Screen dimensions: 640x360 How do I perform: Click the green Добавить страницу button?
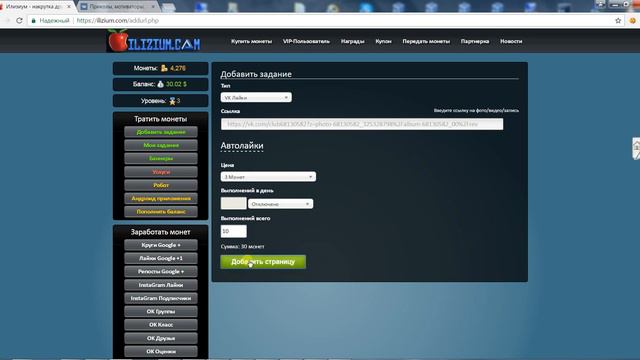263,262
